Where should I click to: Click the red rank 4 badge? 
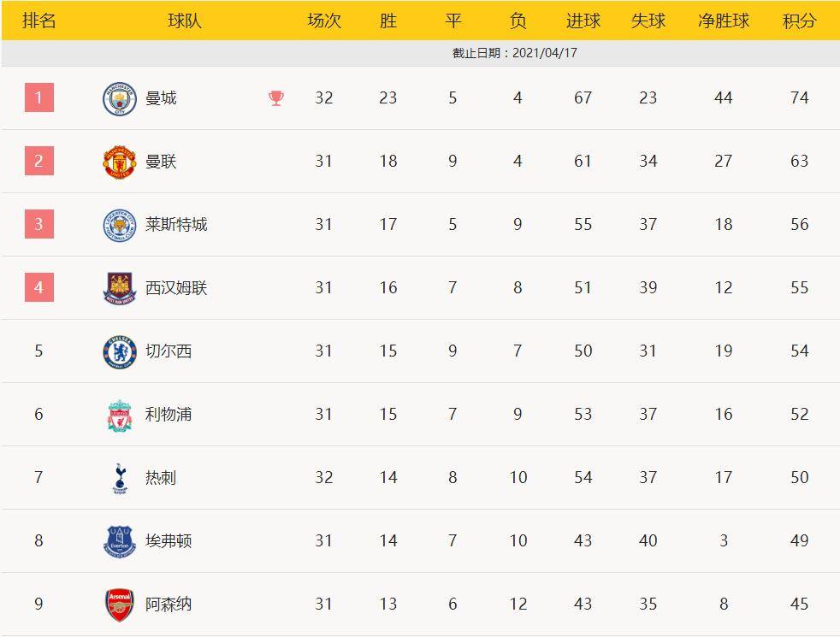tap(38, 287)
